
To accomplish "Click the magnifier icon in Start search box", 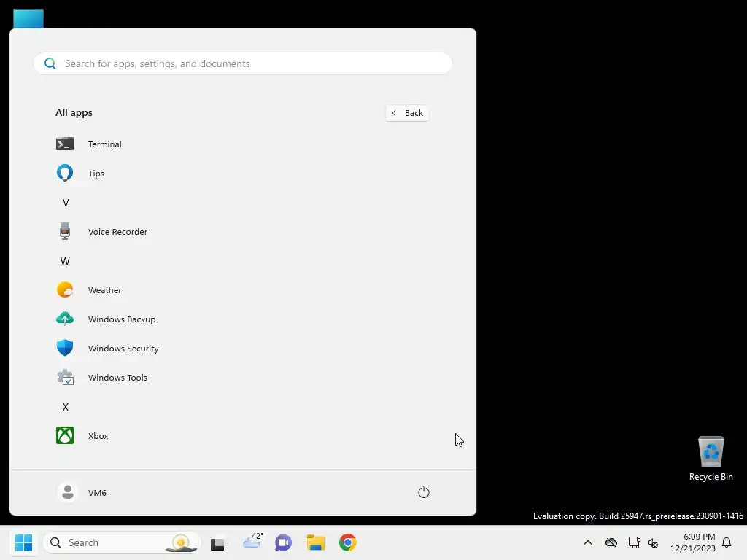I will tap(50, 63).
